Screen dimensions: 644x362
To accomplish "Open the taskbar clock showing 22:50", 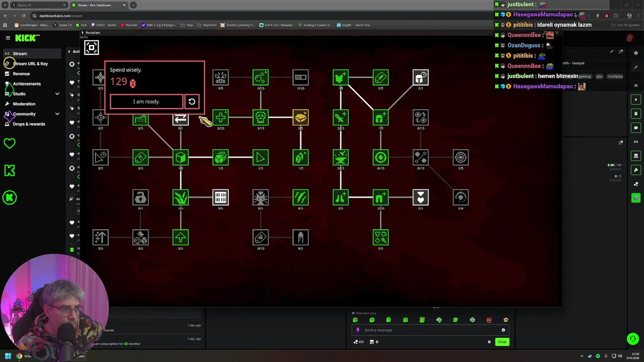I will pyautogui.click(x=632, y=356).
